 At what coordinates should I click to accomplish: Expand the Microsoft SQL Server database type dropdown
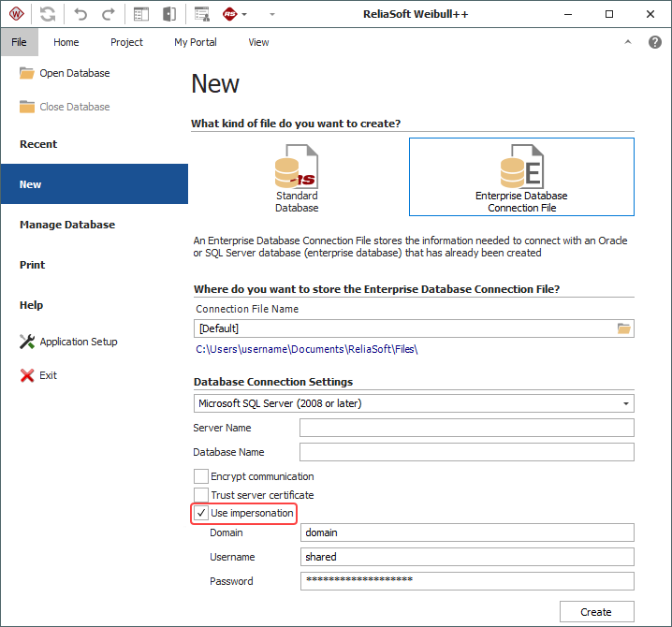pyautogui.click(x=624, y=403)
